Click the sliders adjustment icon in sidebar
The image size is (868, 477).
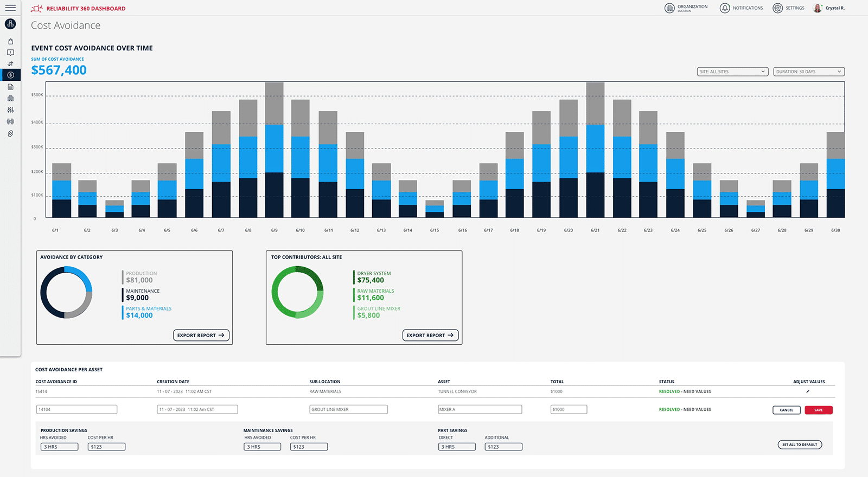click(10, 110)
